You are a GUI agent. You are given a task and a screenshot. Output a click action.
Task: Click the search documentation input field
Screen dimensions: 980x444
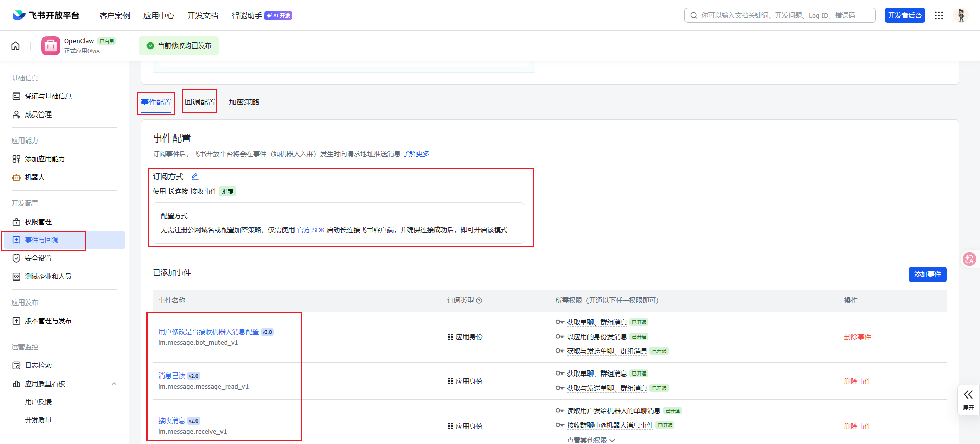pyautogui.click(x=780, y=15)
